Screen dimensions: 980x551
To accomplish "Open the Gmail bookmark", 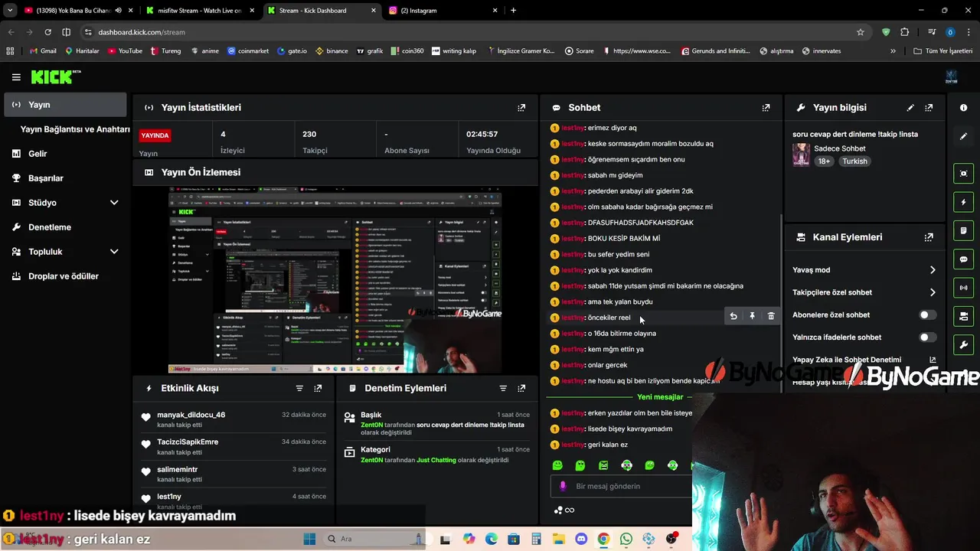I will (43, 51).
